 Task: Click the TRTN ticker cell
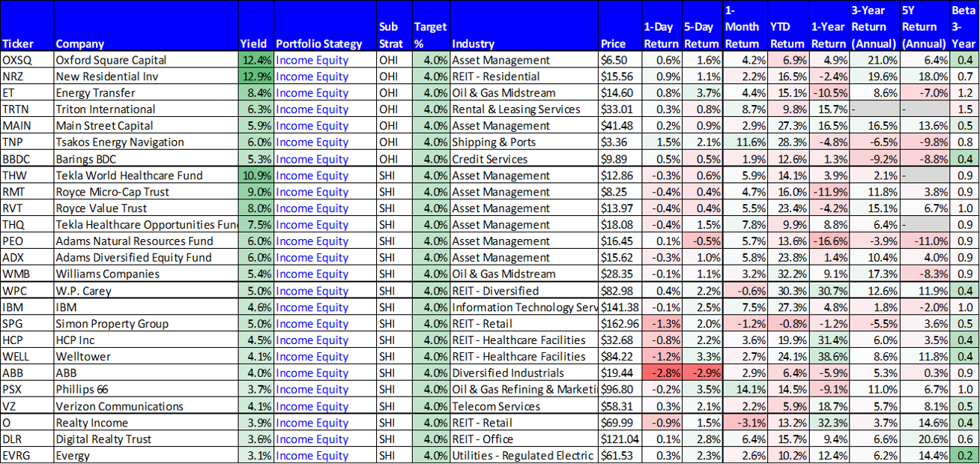click(27, 109)
